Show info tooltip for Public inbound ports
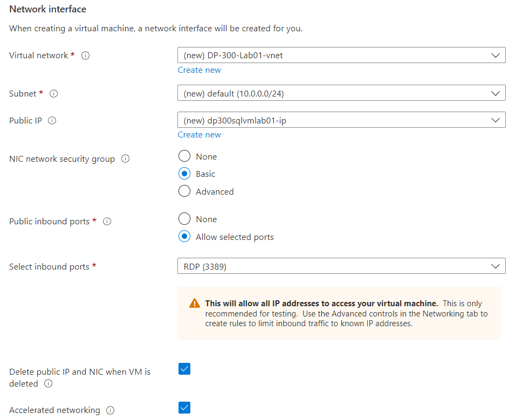The width and height of the screenshot is (515, 420). 107,222
